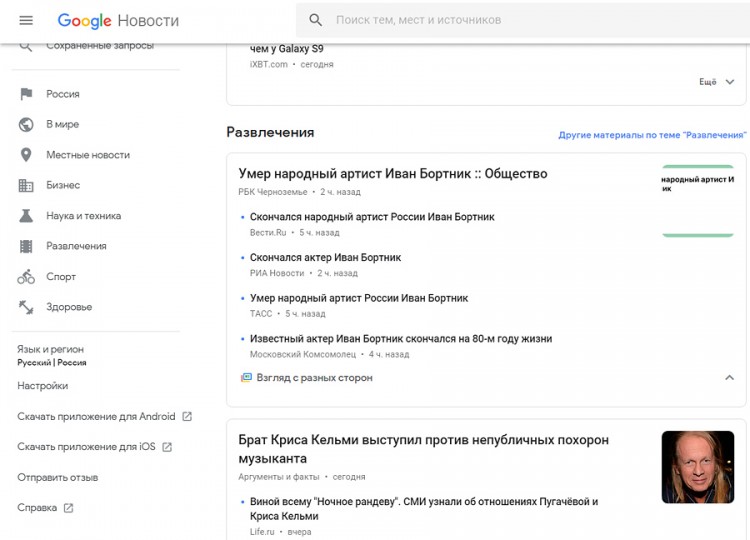Open Другие материалы по теме "Развлечения"
Screen dimensions: 750x540
pyautogui.click(x=652, y=135)
